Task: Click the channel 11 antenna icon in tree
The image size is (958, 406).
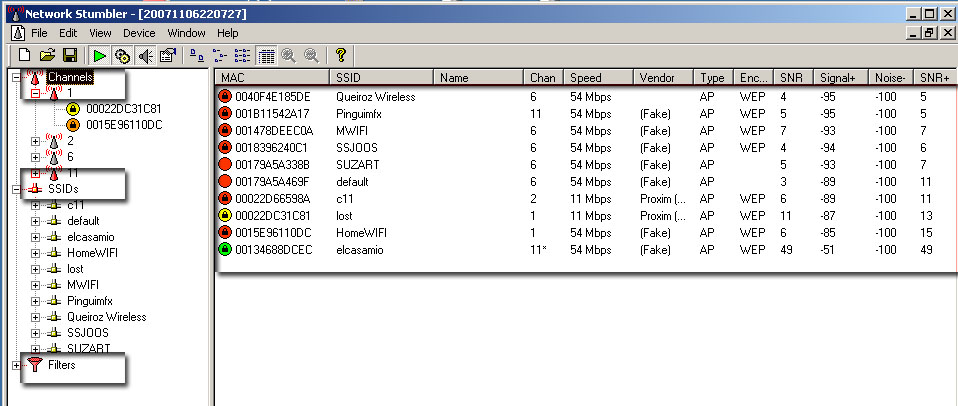Action: (54, 173)
